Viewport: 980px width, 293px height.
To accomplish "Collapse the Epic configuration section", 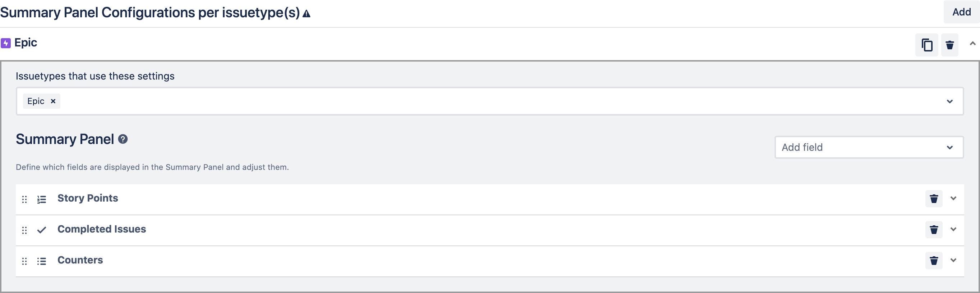I will pos(972,44).
